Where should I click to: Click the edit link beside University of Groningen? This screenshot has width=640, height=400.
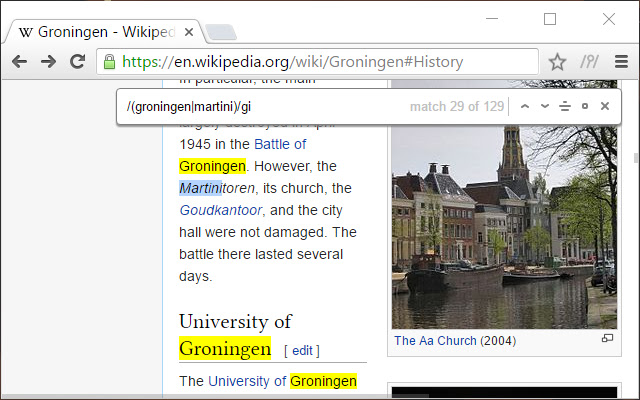click(302, 351)
